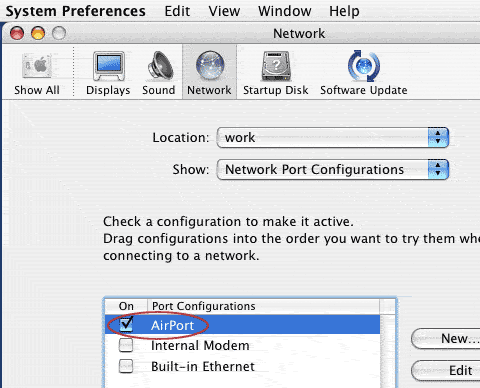Screen dimensions: 480x388
Task: Enable the Built-in Ethernet checkbox
Action: (126, 366)
